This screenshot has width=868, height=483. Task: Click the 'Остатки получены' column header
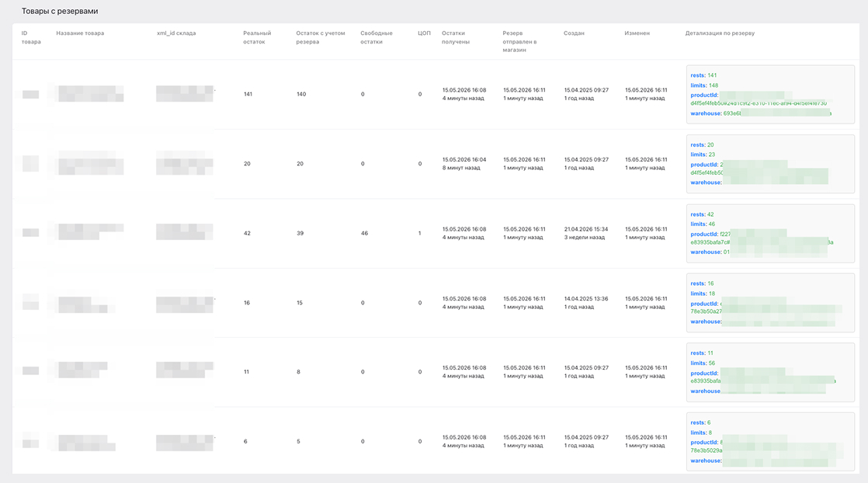[x=455, y=37]
